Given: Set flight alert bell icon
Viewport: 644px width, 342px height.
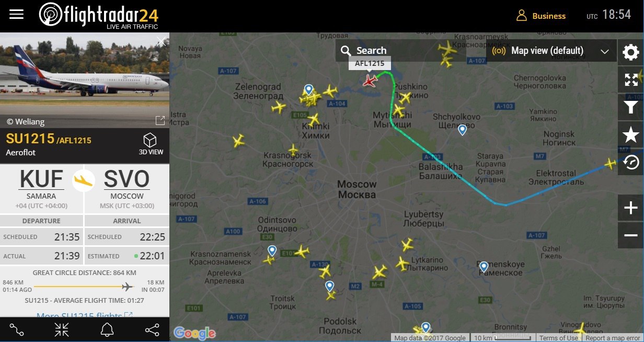Looking at the screenshot, I should point(107,329).
